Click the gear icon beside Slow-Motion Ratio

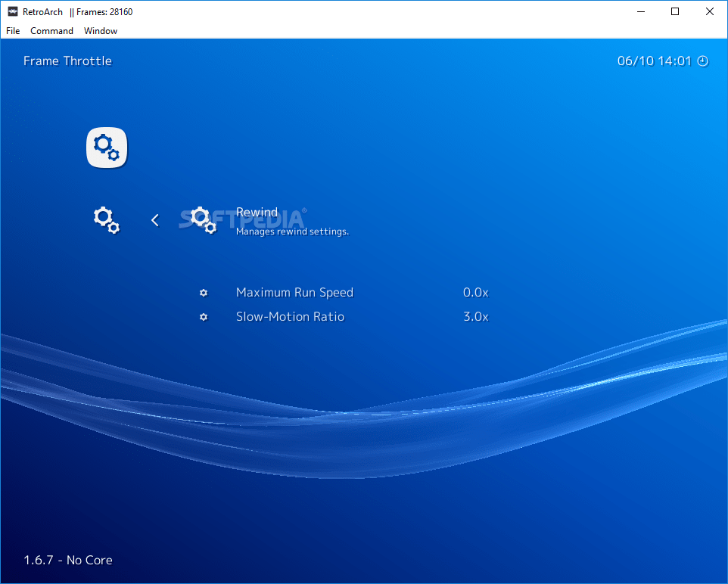point(204,317)
